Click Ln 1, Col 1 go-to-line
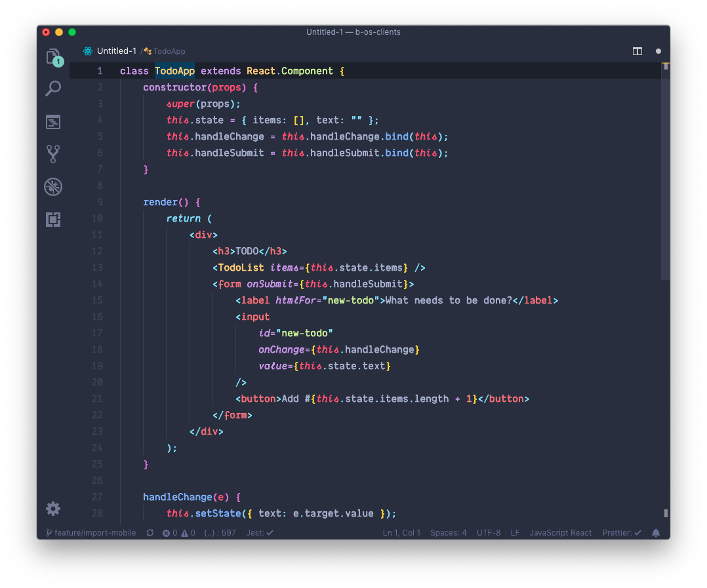 tap(401, 533)
